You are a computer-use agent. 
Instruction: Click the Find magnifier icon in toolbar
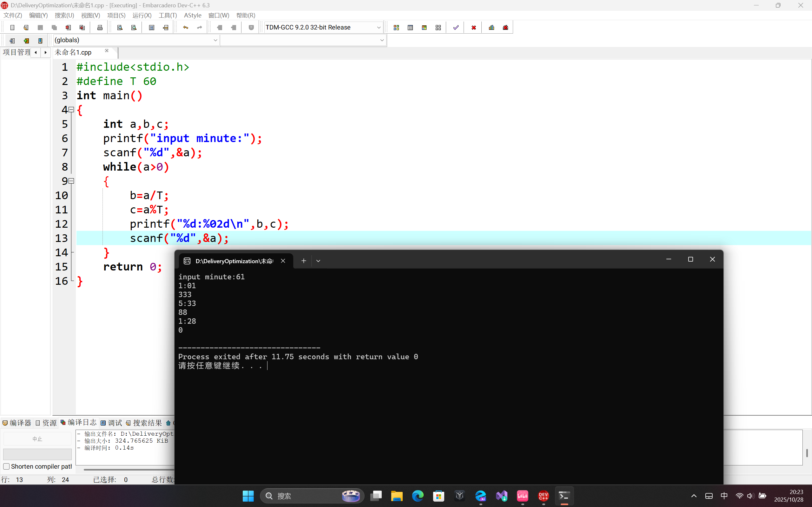point(120,28)
